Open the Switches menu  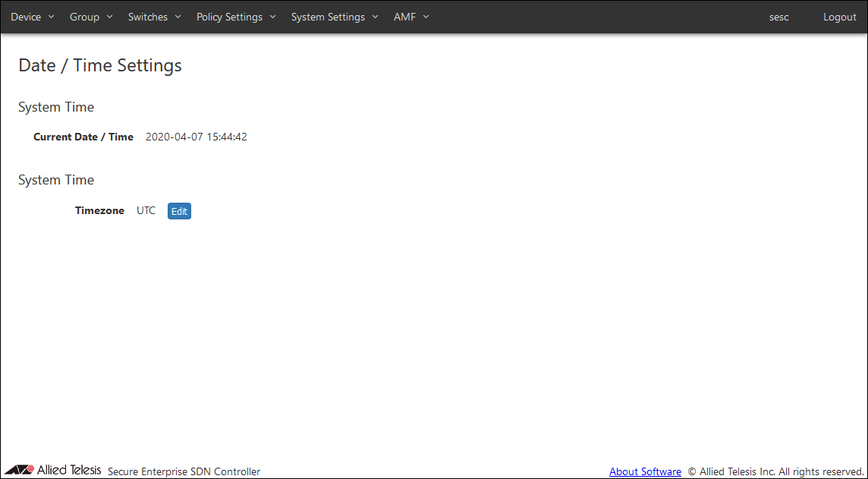coord(154,17)
